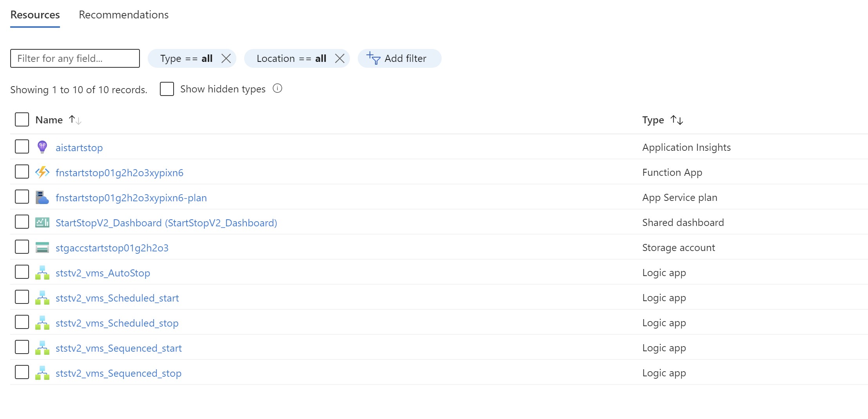
Task: Select the StartStopV2_Dashboard row checkbox
Action: [x=22, y=222]
